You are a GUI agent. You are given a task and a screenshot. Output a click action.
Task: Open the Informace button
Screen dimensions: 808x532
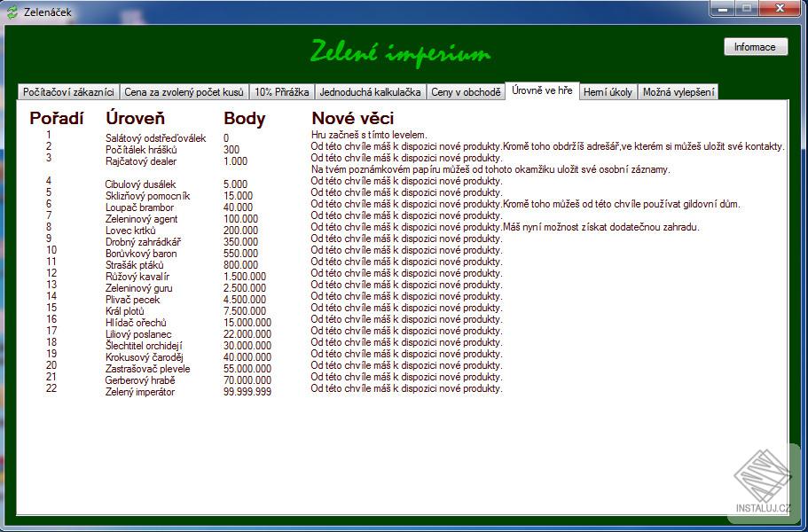click(x=756, y=47)
